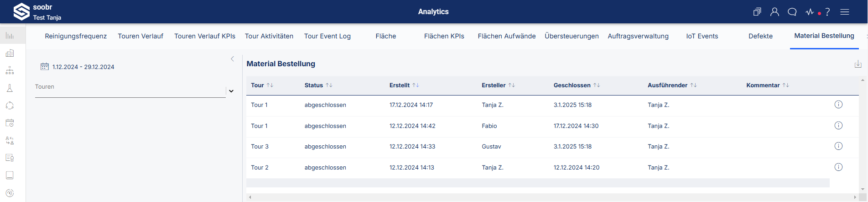Switch to the Defekte tab

760,36
